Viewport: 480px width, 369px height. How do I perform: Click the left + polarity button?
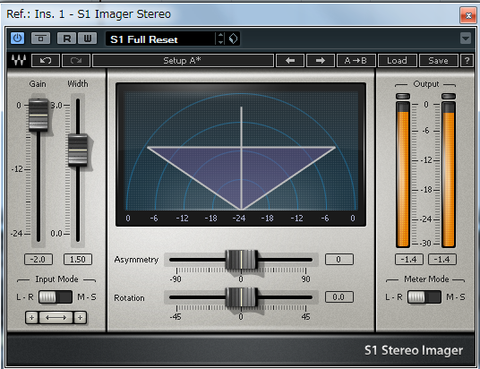(32, 317)
